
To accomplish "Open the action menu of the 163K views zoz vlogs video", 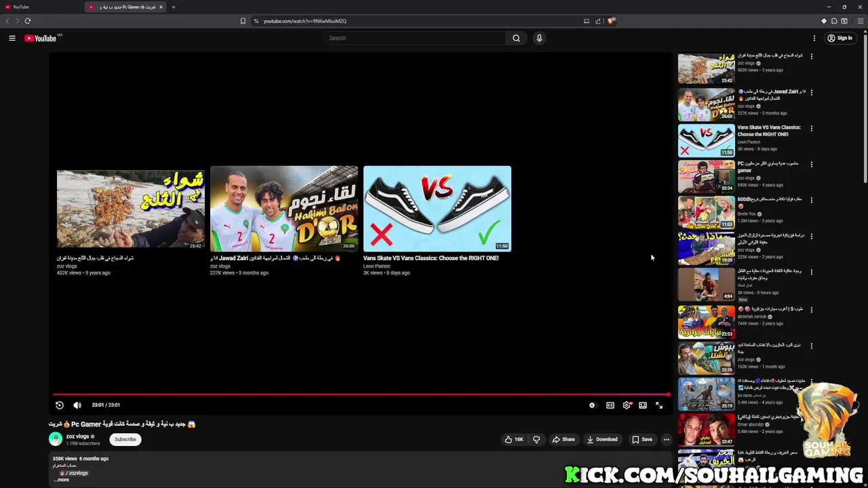I will click(x=812, y=346).
